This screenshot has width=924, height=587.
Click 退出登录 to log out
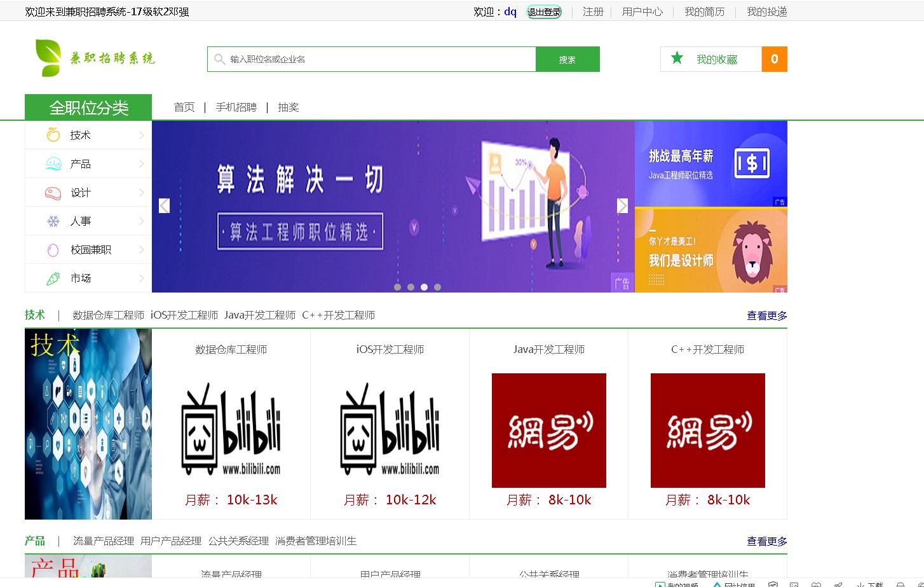tap(544, 11)
